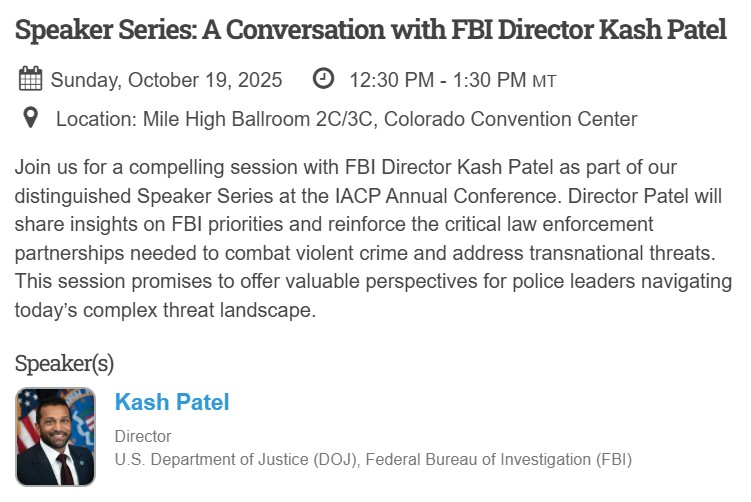Click the 1:30 PM end time
Viewport: 751px width, 502px height.
click(x=487, y=79)
